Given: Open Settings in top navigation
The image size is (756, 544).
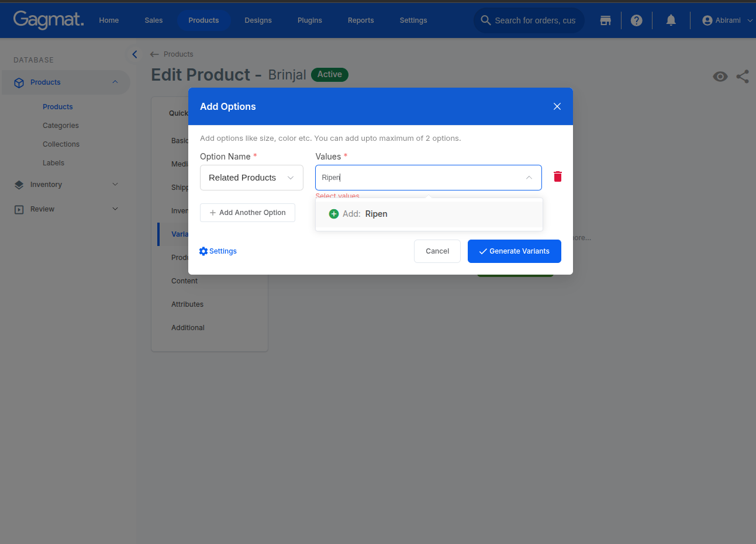Looking at the screenshot, I should [x=413, y=20].
